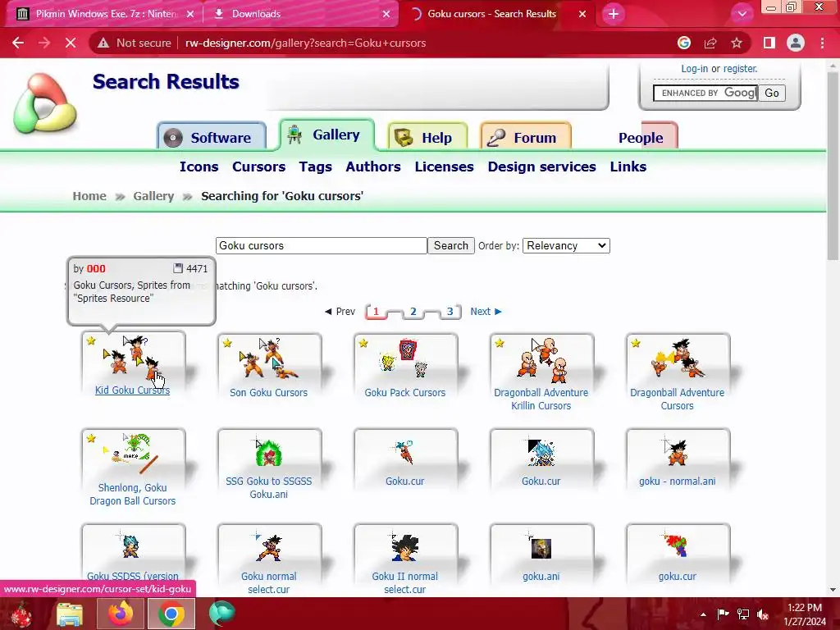The height and width of the screenshot is (630, 840).
Task: Show hidden system tray icons
Action: pos(703,614)
